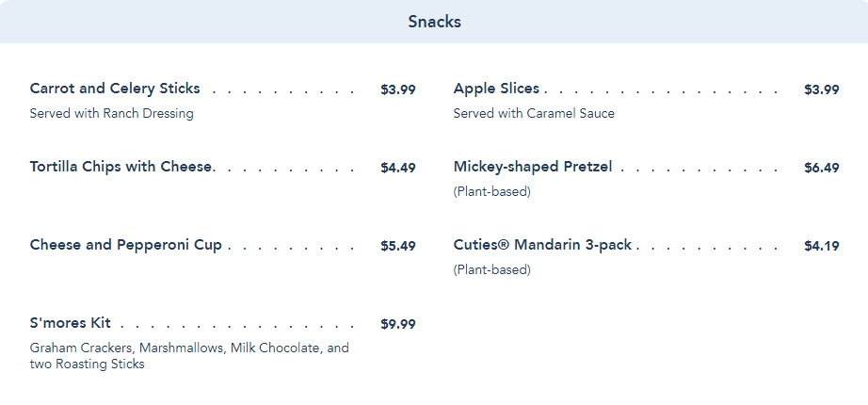Select the Carrot and Celery Sticks item
The width and height of the screenshot is (868, 405).
coord(115,89)
